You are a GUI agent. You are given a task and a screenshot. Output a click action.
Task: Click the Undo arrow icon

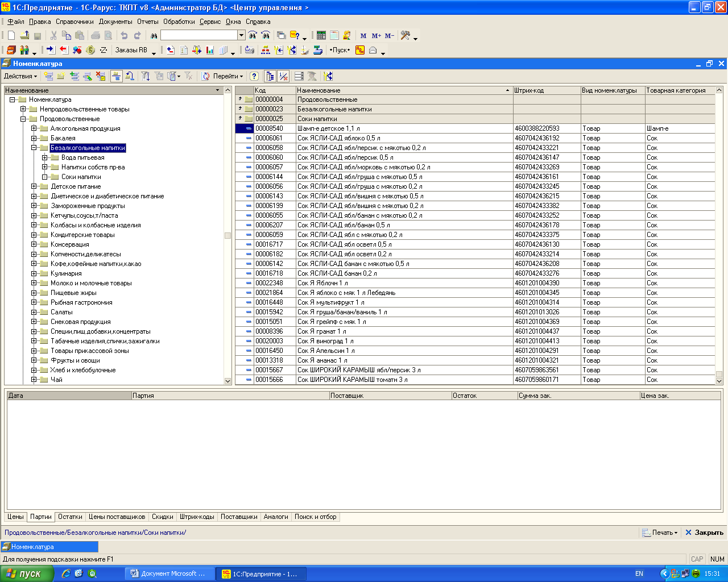pyautogui.click(x=124, y=35)
